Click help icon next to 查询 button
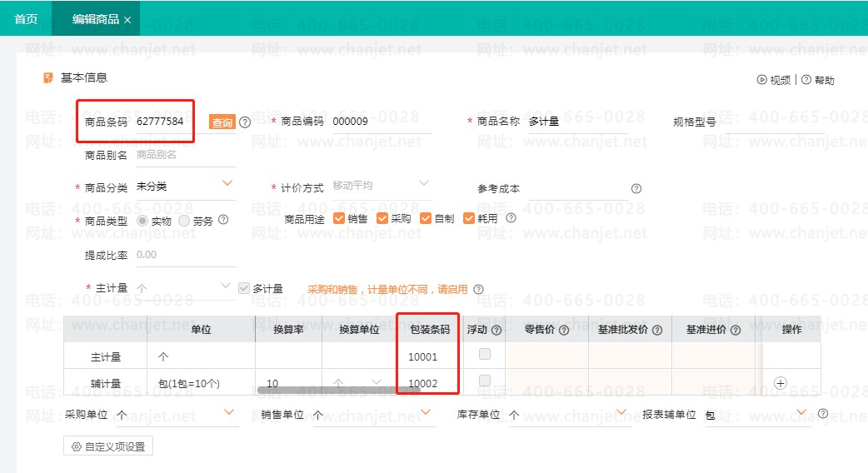Screen dimensions: 868x473 245,122
